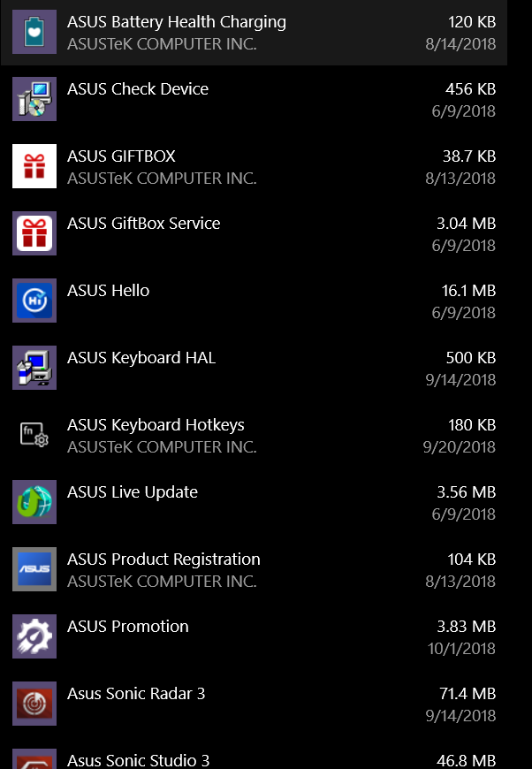
Task: Click the ASUS GiftBox Service icon
Action: pos(34,233)
